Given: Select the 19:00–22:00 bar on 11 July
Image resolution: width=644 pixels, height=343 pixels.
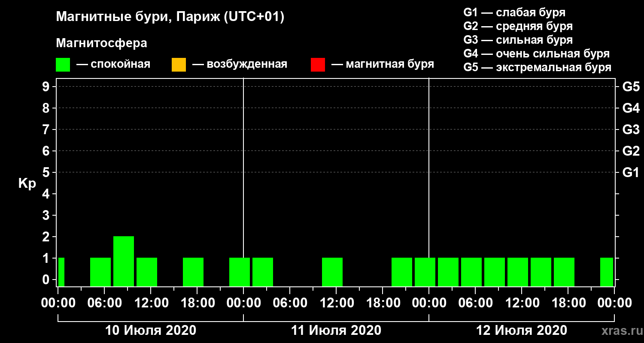Looking at the screenshot, I should click(x=402, y=272).
